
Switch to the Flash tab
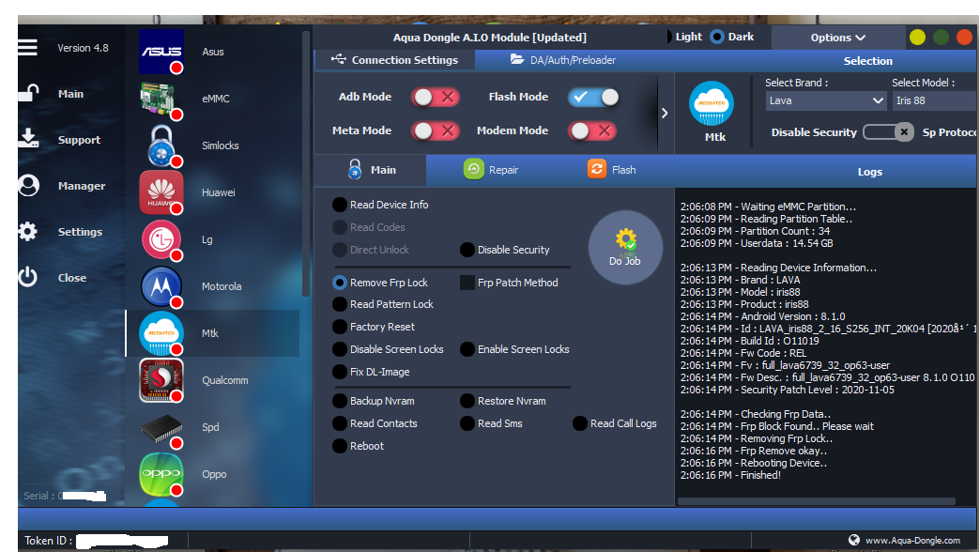click(x=611, y=169)
